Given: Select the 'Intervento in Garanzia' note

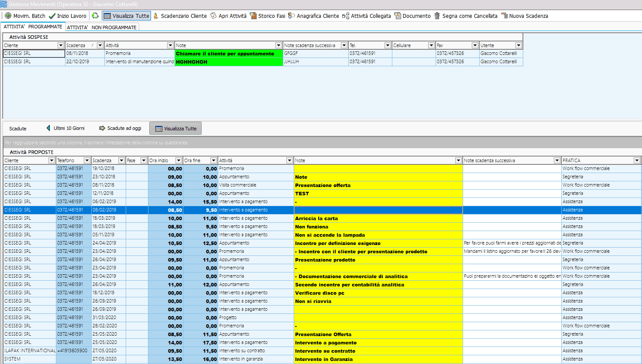Looking at the screenshot, I should (x=378, y=359).
